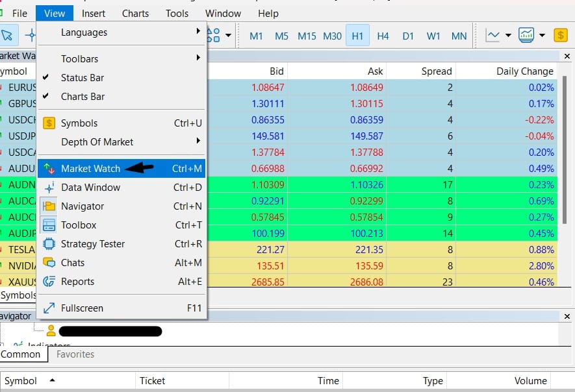Enable Fullscreen from the View menu
The height and width of the screenshot is (392, 575).
(121, 308)
